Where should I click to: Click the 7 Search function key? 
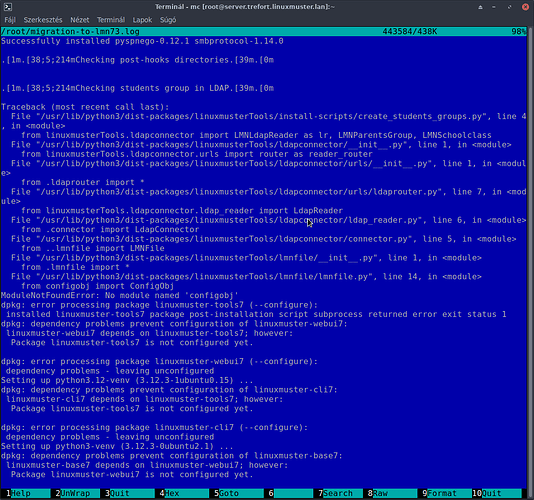[x=336, y=493]
